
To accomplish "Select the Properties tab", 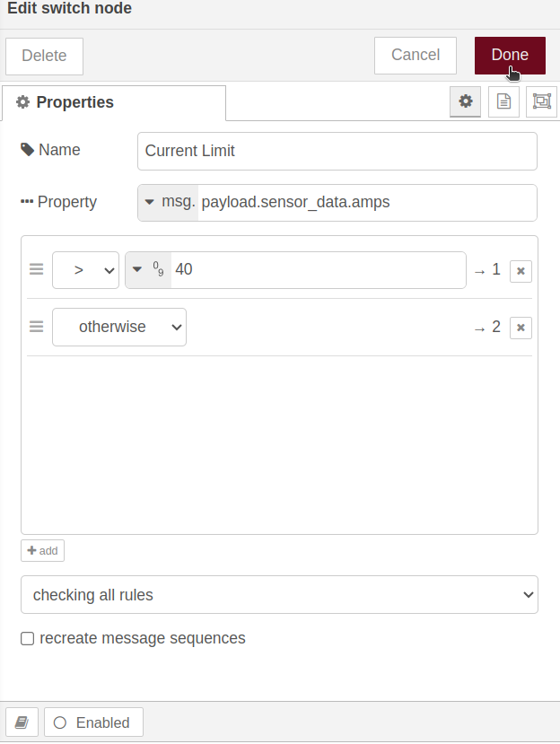I will point(114,102).
